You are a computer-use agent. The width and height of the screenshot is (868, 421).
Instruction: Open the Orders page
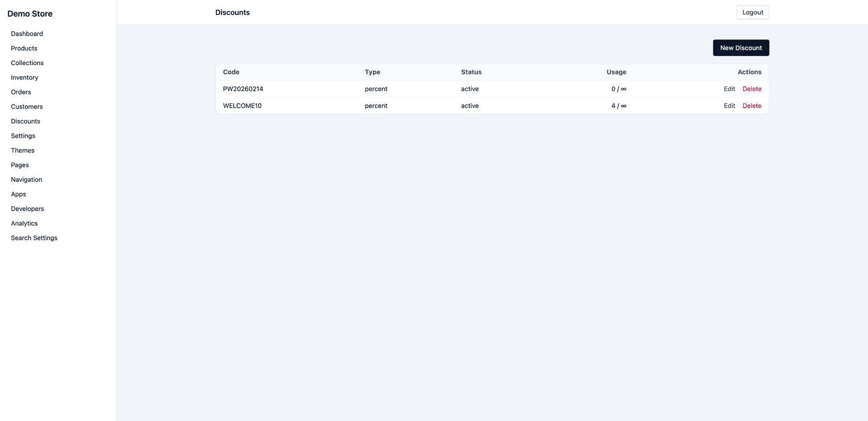(x=21, y=92)
